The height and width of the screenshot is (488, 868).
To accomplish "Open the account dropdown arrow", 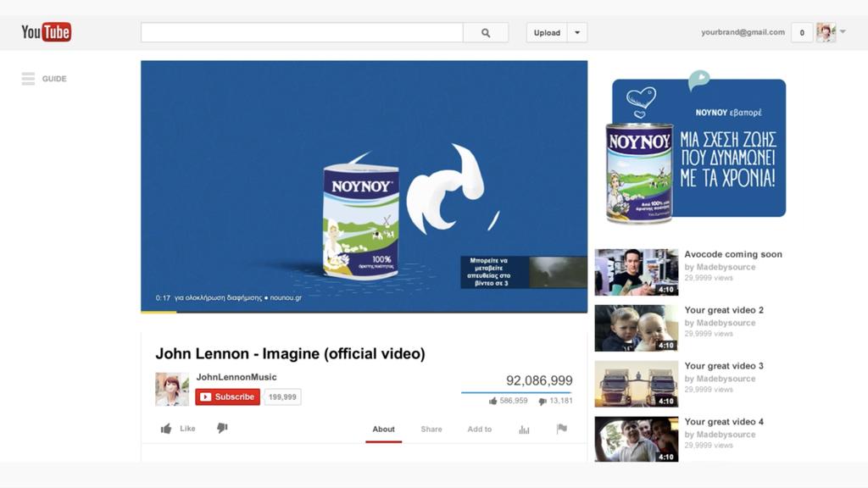I will 843,31.
